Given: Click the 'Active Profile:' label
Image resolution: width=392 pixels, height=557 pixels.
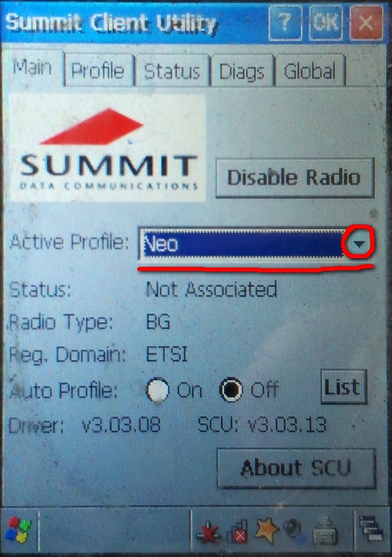Looking at the screenshot, I should (69, 242).
